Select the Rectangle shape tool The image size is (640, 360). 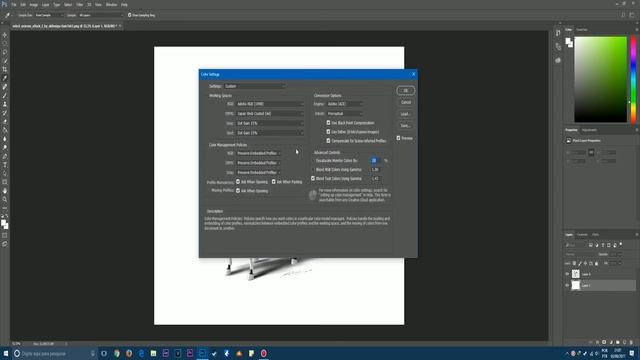(5, 182)
